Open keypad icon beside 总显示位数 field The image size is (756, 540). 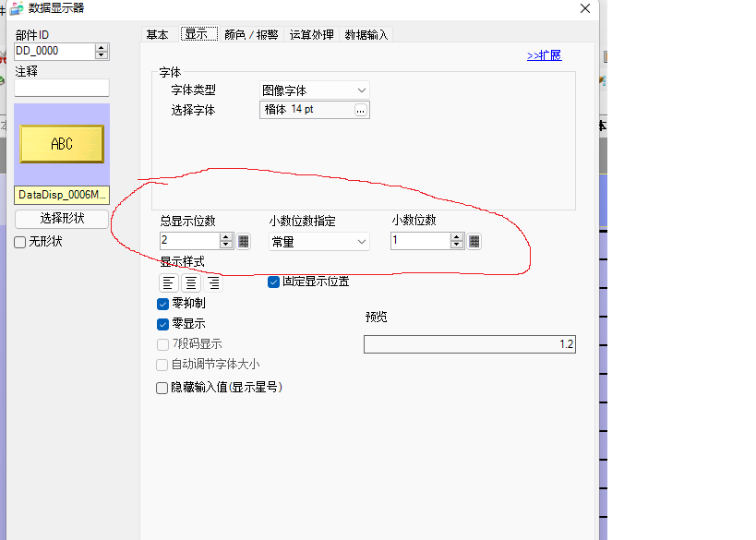click(x=244, y=241)
